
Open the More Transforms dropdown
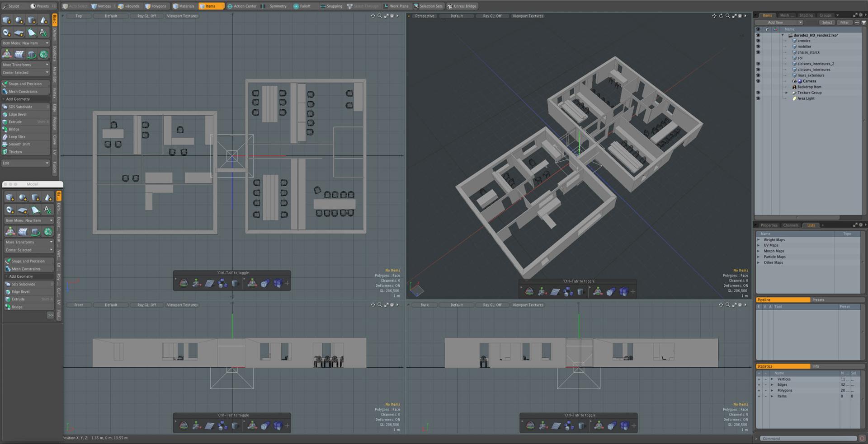point(26,65)
